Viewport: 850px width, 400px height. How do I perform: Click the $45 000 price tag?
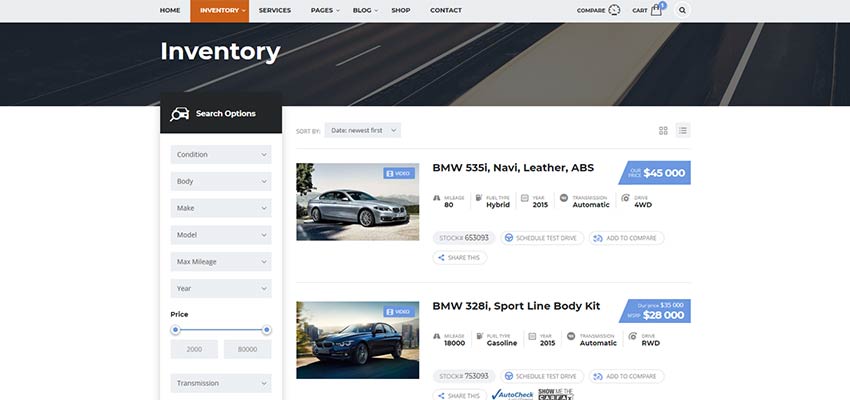(655, 173)
